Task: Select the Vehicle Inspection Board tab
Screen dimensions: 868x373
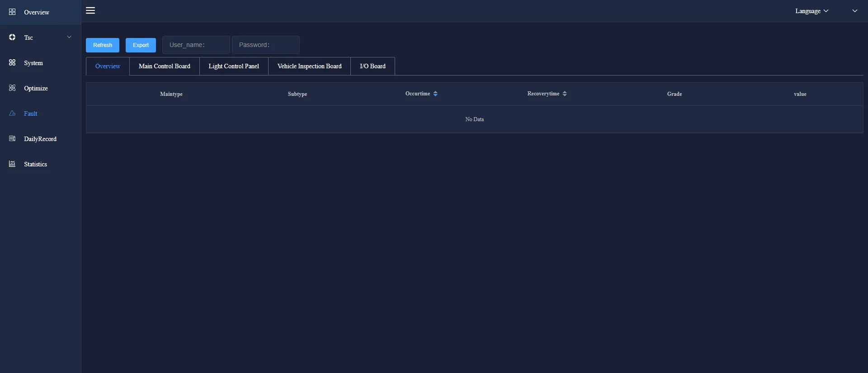Action: 310,66
